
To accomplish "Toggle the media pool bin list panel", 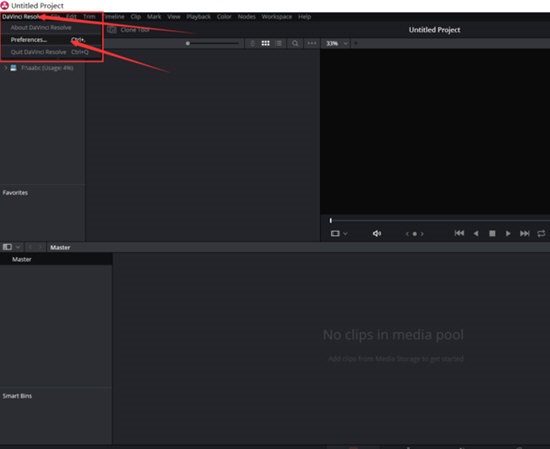I will tap(7, 247).
